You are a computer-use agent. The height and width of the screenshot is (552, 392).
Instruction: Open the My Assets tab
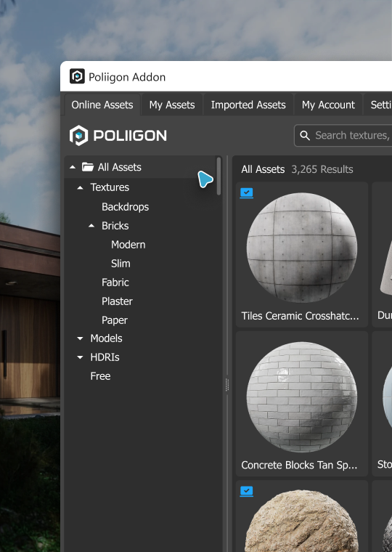tap(172, 105)
